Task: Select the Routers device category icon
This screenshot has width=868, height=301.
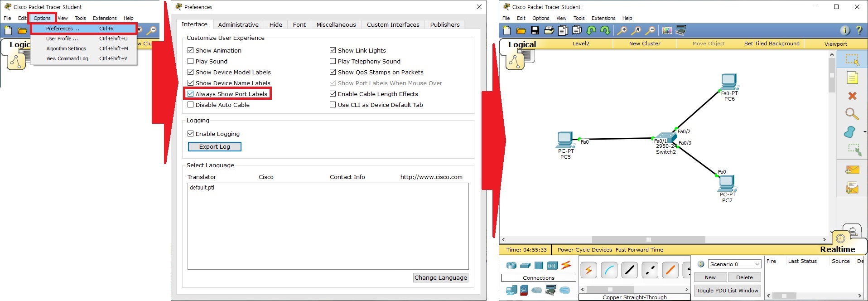Action: pyautogui.click(x=511, y=266)
